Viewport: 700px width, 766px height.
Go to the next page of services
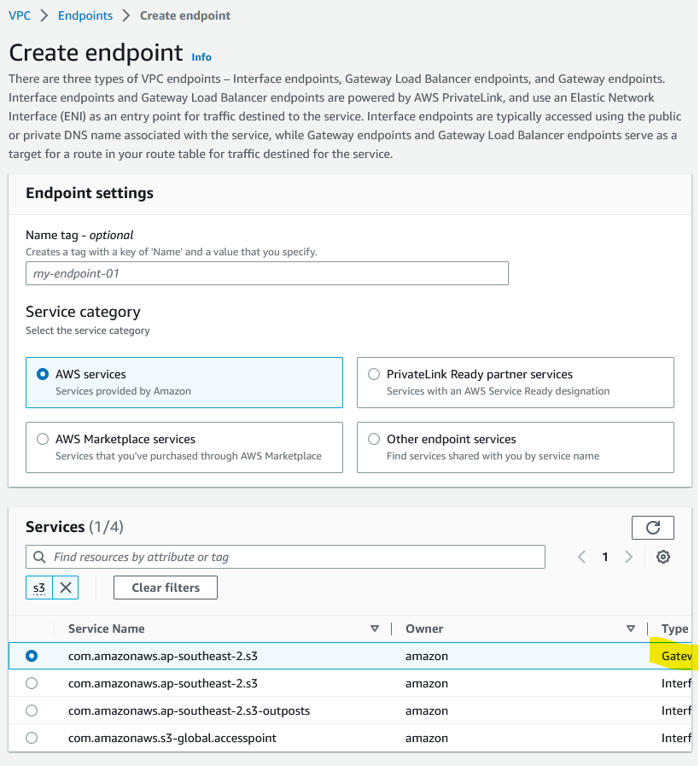629,557
